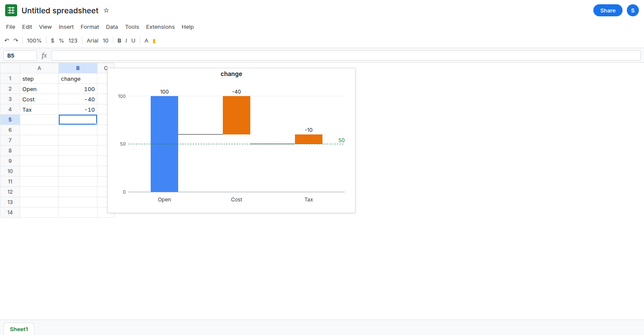Image resolution: width=644 pixels, height=335 pixels.
Task: Select the Sheet1 tab
Action: click(19, 329)
